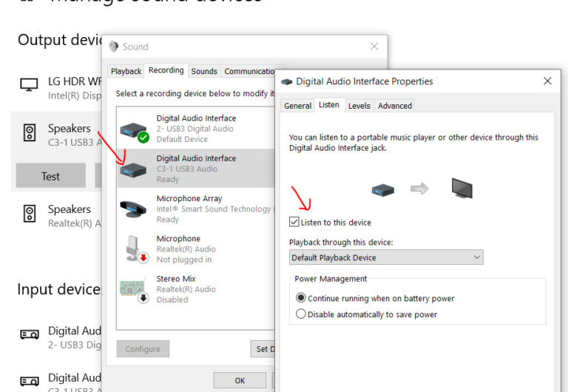The height and width of the screenshot is (392, 568).
Task: Open the Advanced tab in Properties
Action: pos(395,106)
